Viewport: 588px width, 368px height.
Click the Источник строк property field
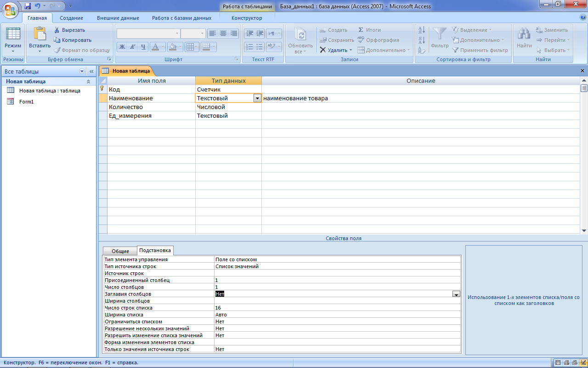337,273
